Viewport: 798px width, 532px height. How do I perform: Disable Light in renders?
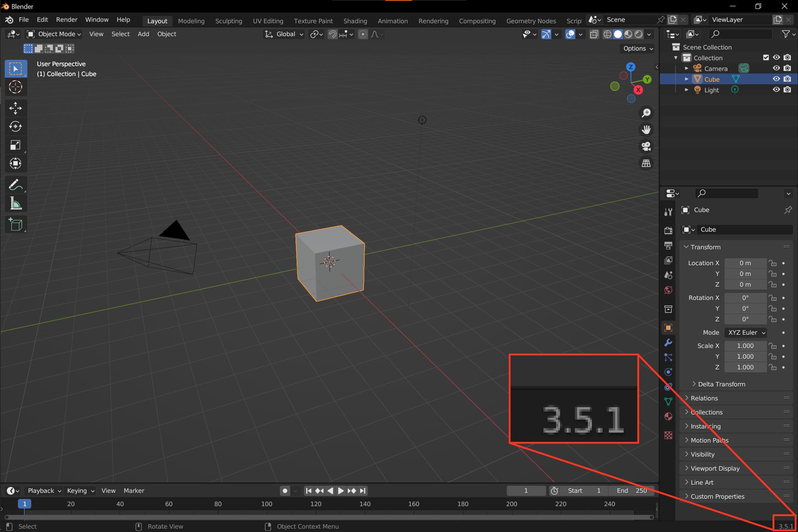pos(787,90)
